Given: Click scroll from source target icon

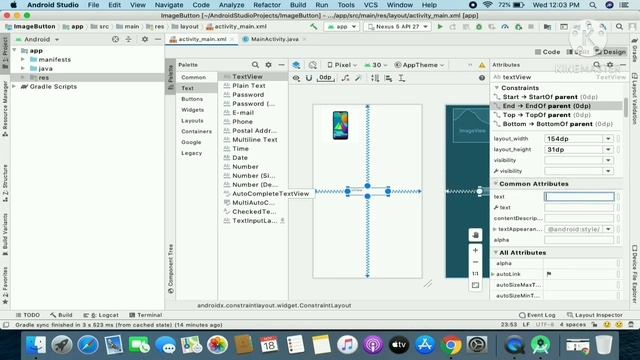Looking at the screenshot, I should (x=116, y=39).
